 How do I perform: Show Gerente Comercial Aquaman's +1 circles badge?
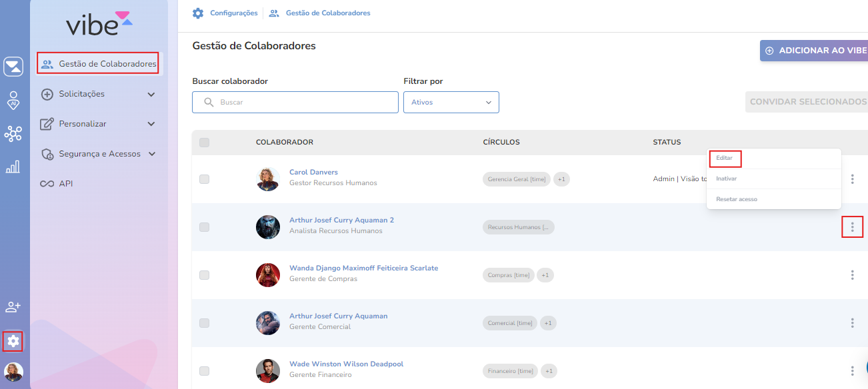pos(548,323)
